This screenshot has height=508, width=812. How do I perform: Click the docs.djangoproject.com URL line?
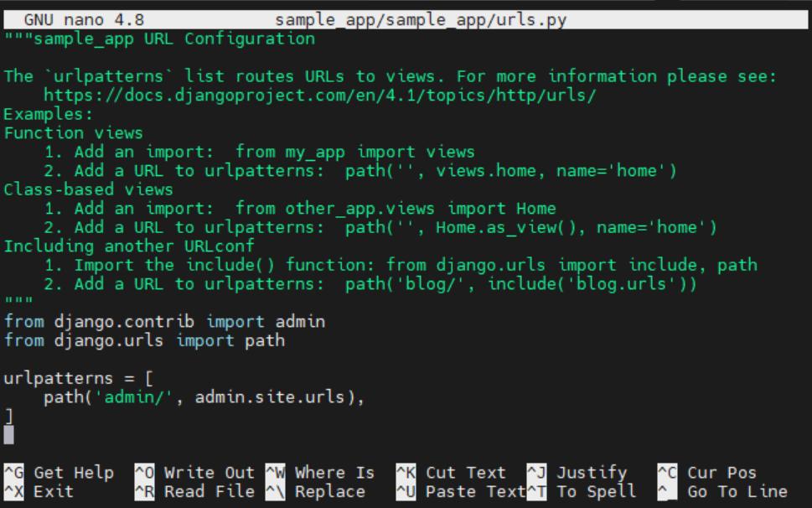click(x=319, y=96)
